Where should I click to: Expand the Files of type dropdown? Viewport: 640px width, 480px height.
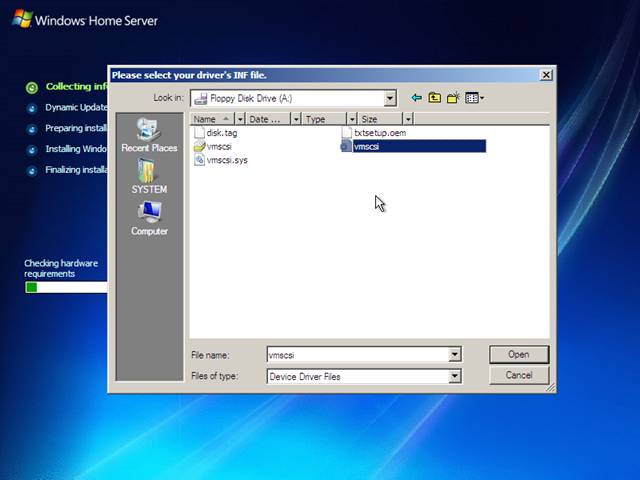pos(455,376)
